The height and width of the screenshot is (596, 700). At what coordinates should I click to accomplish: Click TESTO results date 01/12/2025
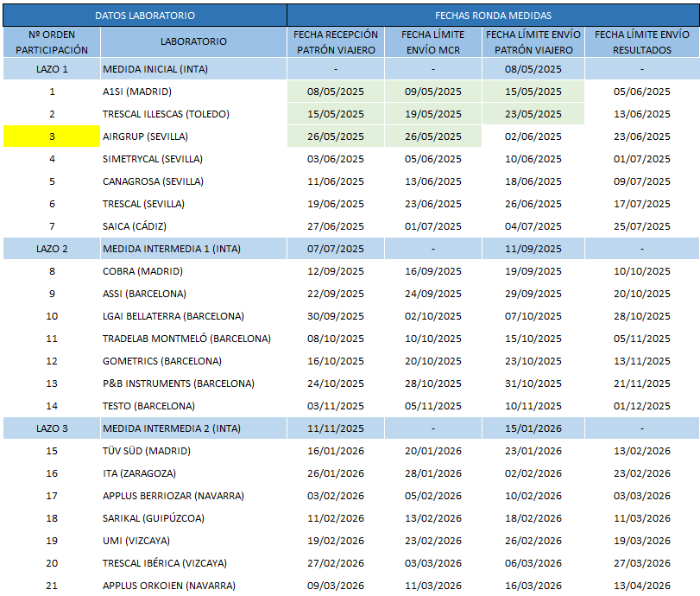[642, 406]
